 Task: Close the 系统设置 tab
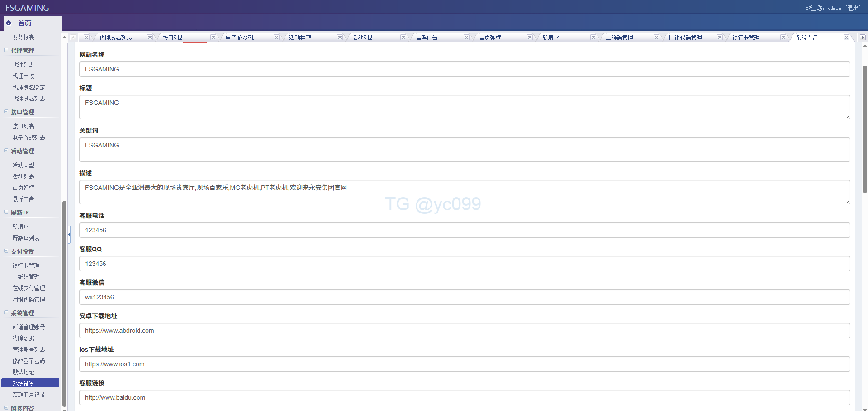(846, 38)
